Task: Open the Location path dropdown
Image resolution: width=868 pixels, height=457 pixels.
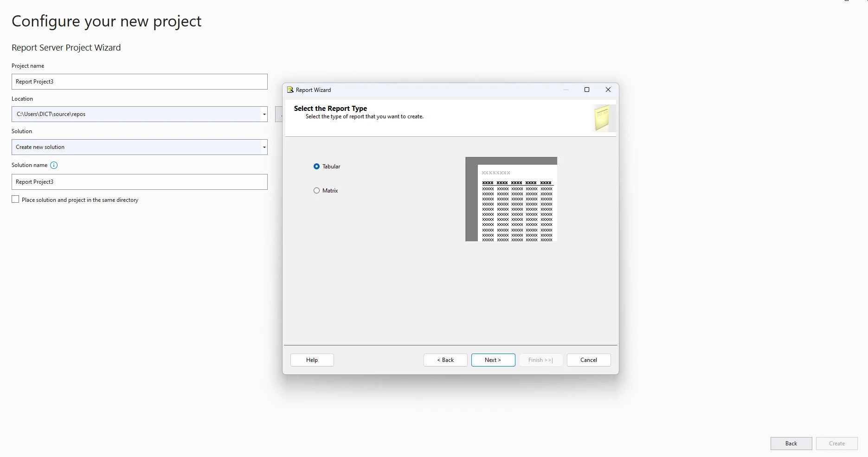Action: [x=264, y=115]
